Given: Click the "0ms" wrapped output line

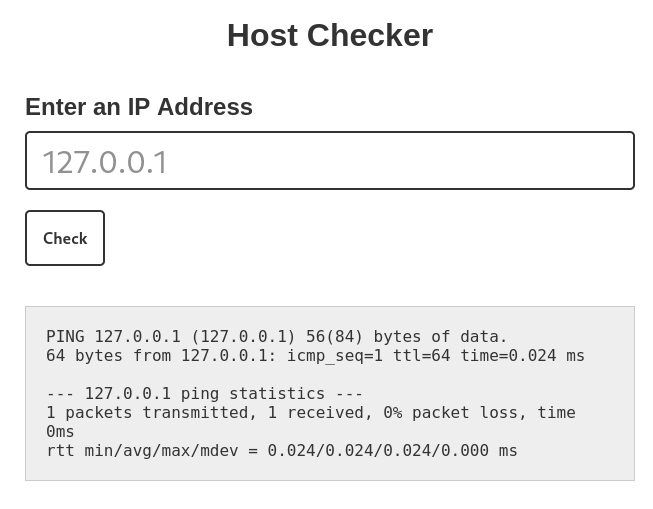Looking at the screenshot, I should (x=60, y=432).
